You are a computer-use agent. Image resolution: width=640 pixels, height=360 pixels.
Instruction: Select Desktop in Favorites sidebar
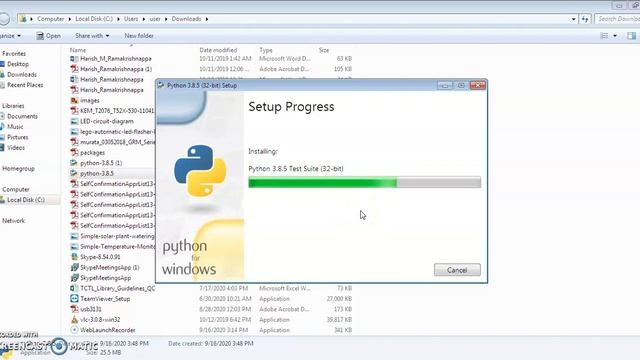point(18,64)
